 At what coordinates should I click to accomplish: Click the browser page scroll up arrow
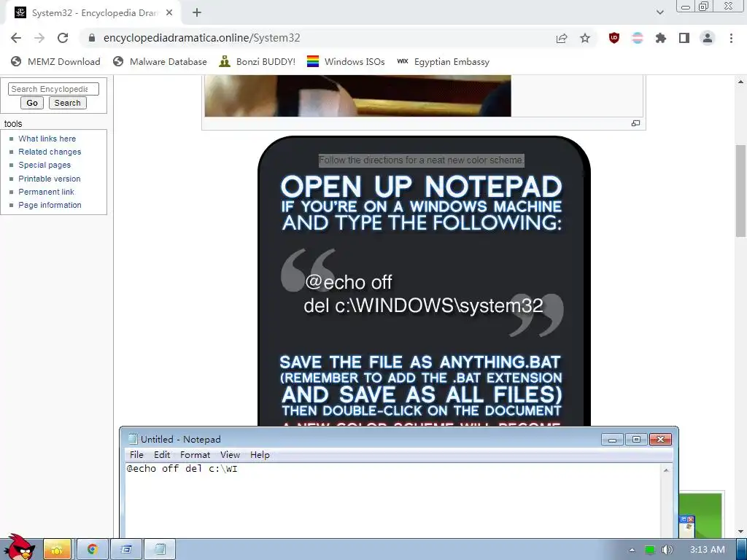click(x=740, y=82)
